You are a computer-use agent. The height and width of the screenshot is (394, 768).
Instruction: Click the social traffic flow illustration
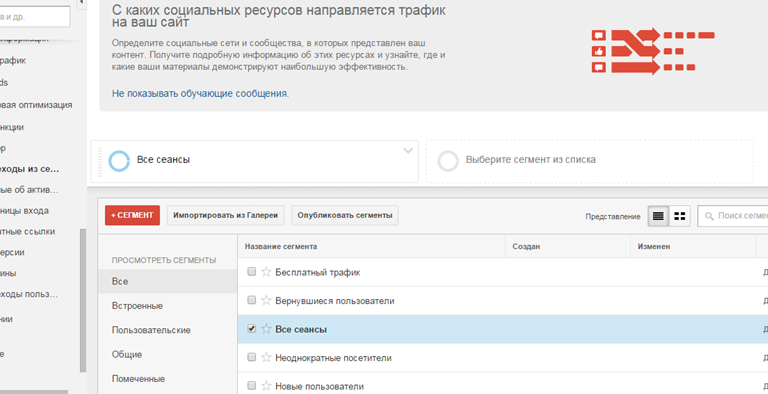(653, 51)
